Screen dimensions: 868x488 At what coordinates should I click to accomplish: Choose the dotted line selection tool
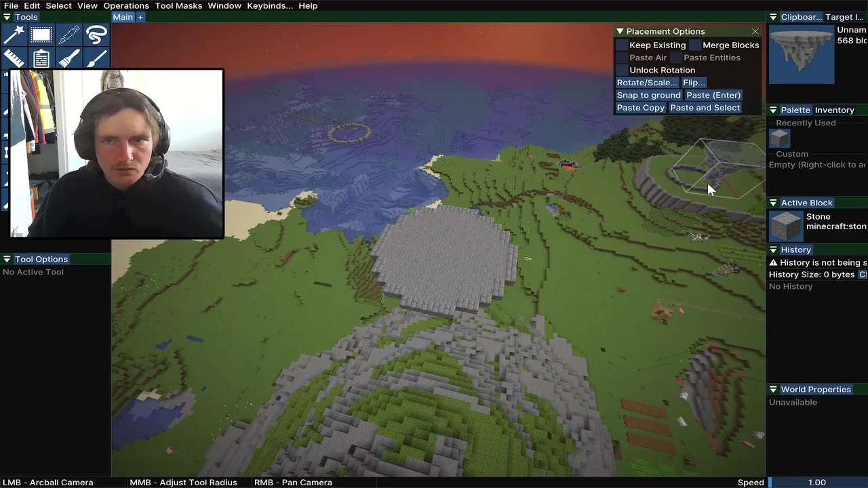point(69,34)
